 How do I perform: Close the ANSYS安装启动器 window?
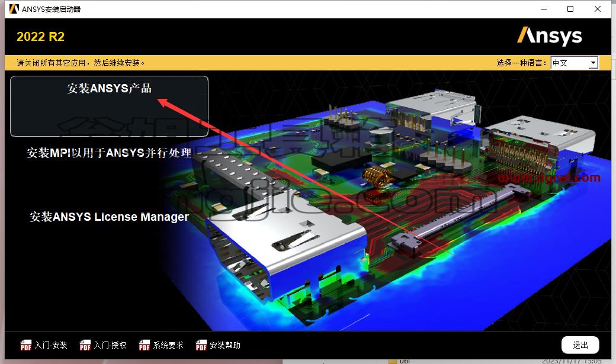click(x=598, y=9)
